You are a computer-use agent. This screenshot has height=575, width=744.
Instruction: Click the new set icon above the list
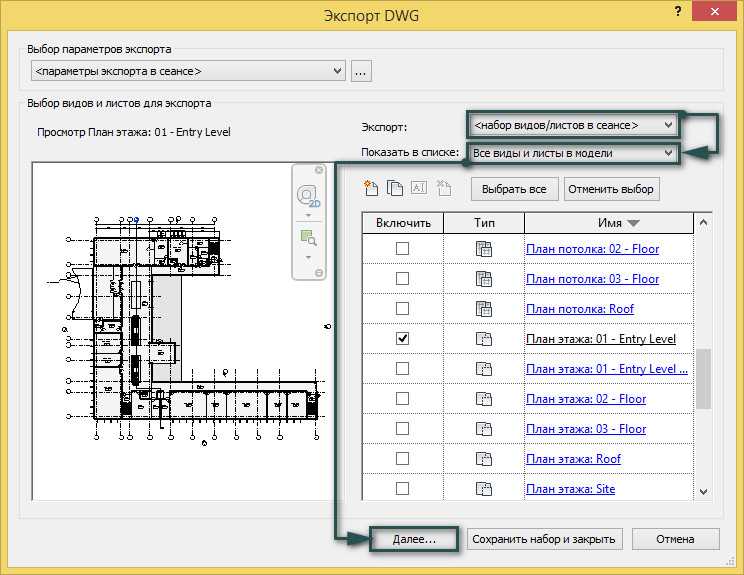(x=371, y=188)
